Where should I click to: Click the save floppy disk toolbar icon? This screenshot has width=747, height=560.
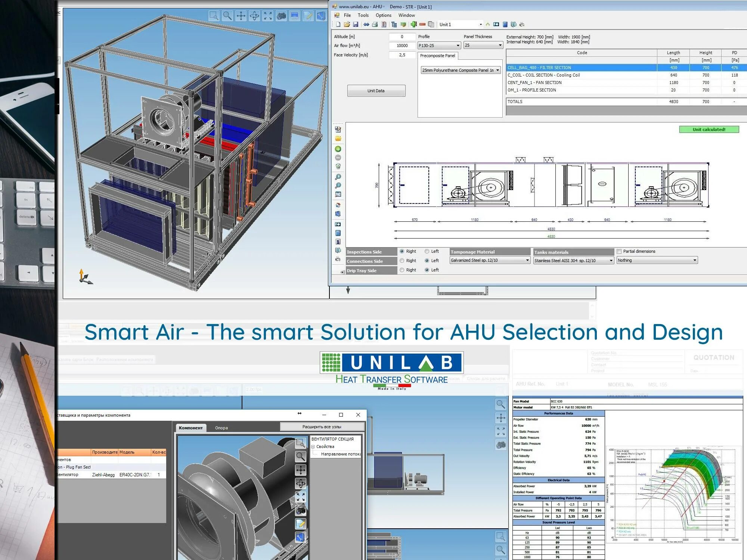click(x=356, y=25)
